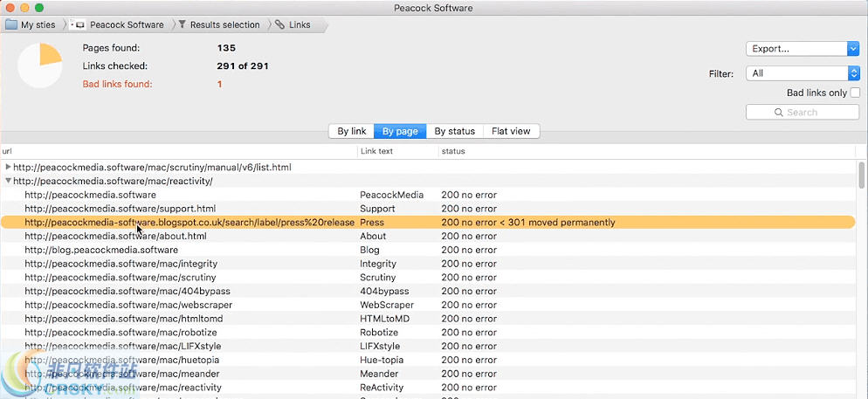Click the WebScraper link text cell
The image size is (868, 399).
386,305
